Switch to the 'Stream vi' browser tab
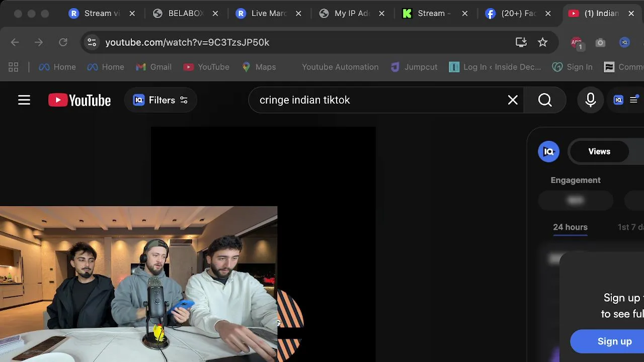Image resolution: width=644 pixels, height=362 pixels. [103, 14]
